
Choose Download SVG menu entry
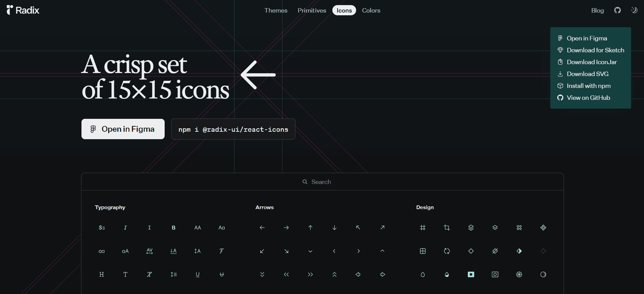point(590,74)
